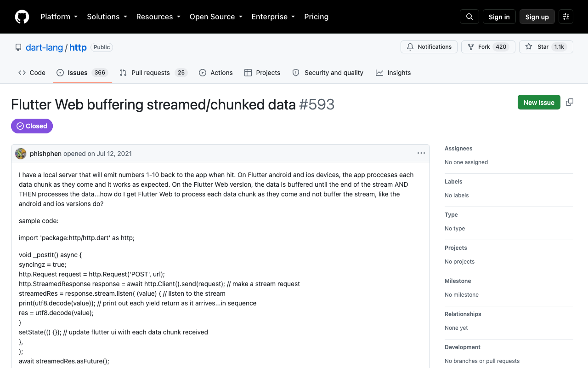Open phishphen's avatar image

[21, 154]
